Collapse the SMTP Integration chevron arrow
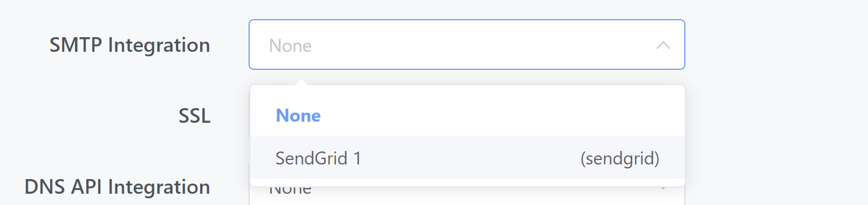The height and width of the screenshot is (205, 868). [663, 45]
